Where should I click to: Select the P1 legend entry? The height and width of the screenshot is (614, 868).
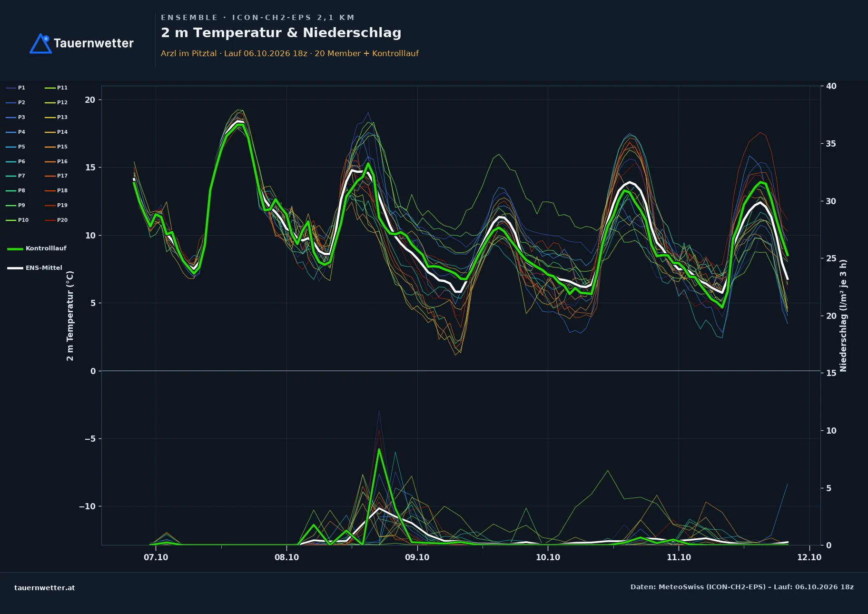click(x=16, y=88)
